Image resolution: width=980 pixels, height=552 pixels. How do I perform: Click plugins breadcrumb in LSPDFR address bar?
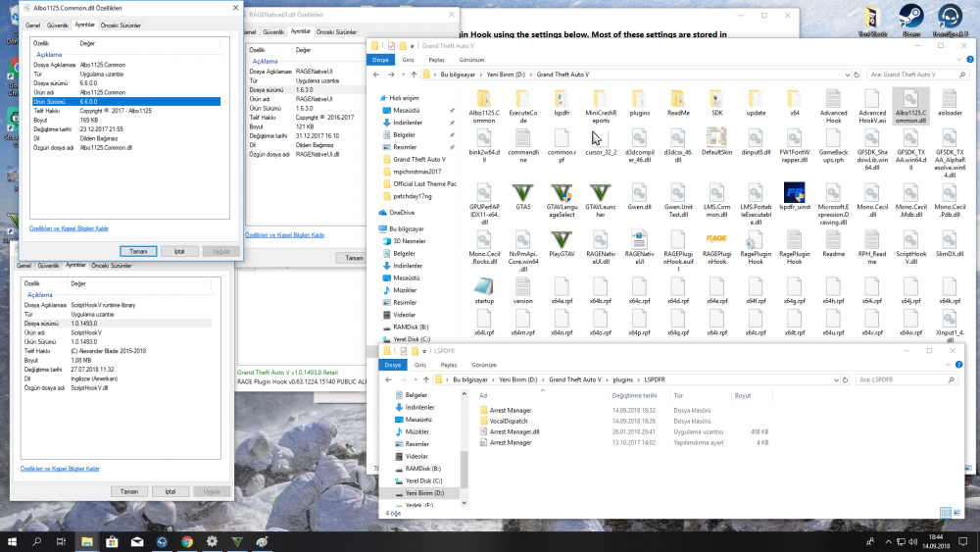pos(622,379)
